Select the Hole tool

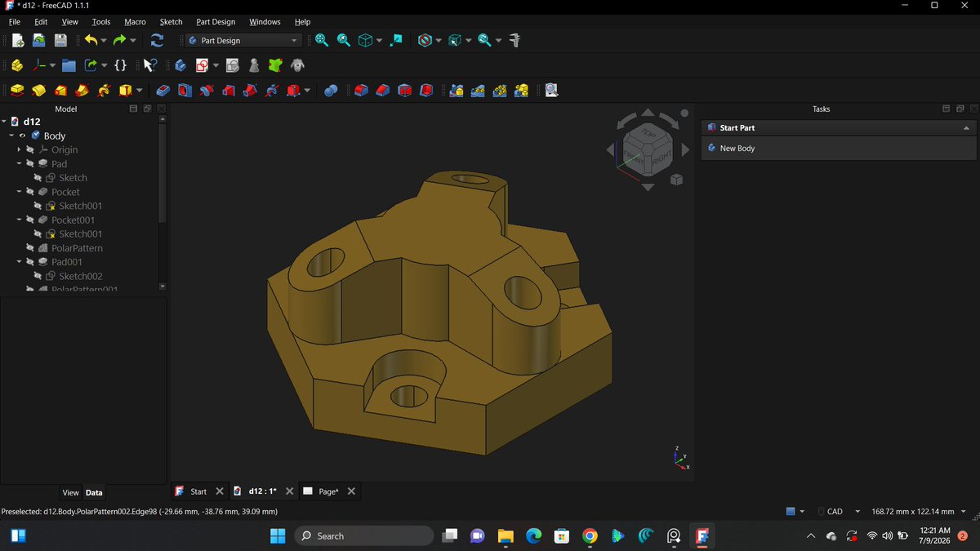click(185, 91)
